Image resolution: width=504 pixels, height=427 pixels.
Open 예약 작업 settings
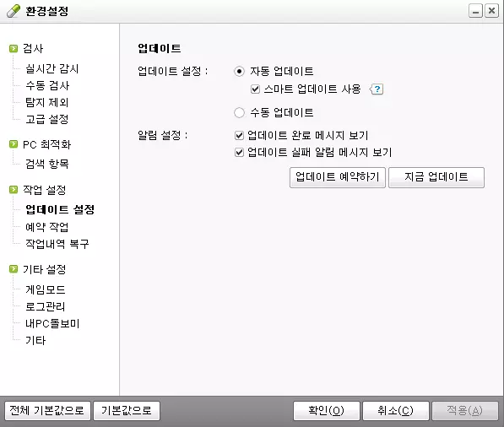click(x=47, y=227)
